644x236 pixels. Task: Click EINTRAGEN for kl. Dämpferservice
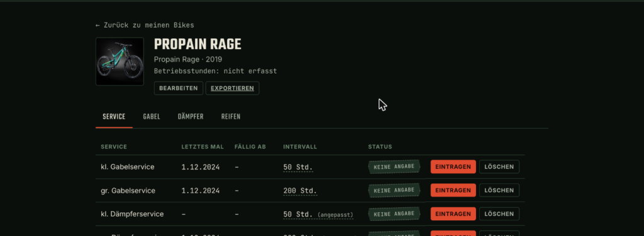pyautogui.click(x=453, y=214)
